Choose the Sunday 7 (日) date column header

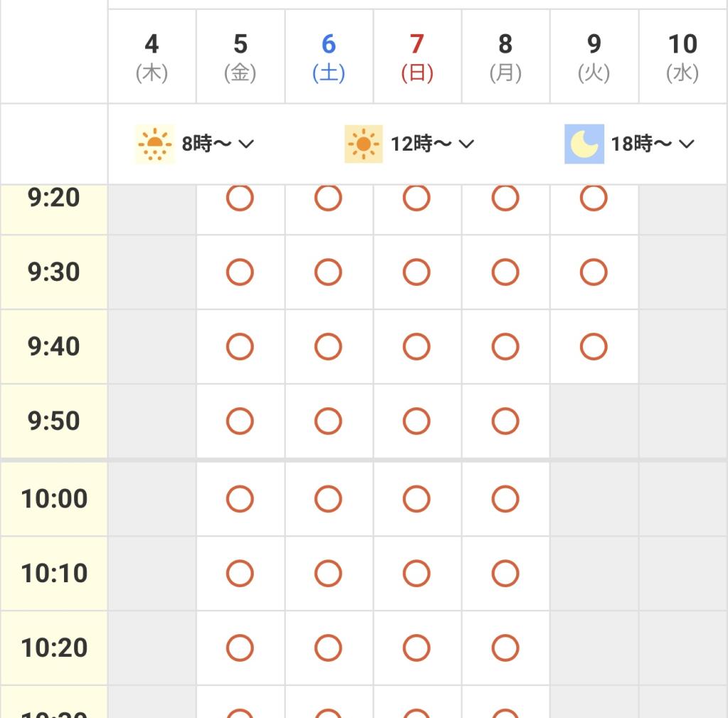(x=417, y=57)
